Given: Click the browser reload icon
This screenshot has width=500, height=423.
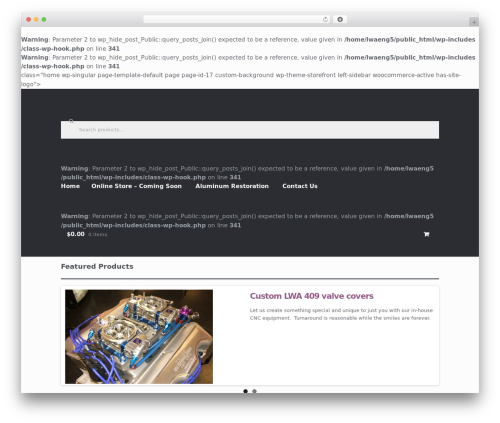Looking at the screenshot, I should pyautogui.click(x=325, y=19).
